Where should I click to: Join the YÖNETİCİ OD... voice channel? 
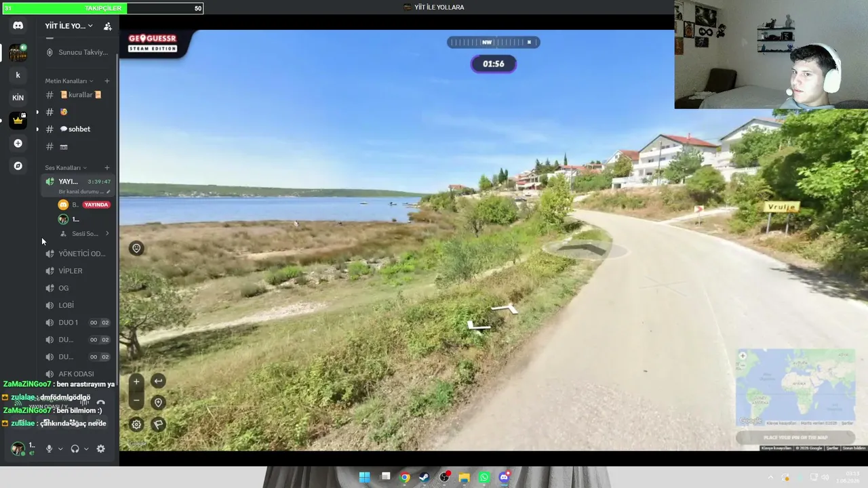click(78, 253)
